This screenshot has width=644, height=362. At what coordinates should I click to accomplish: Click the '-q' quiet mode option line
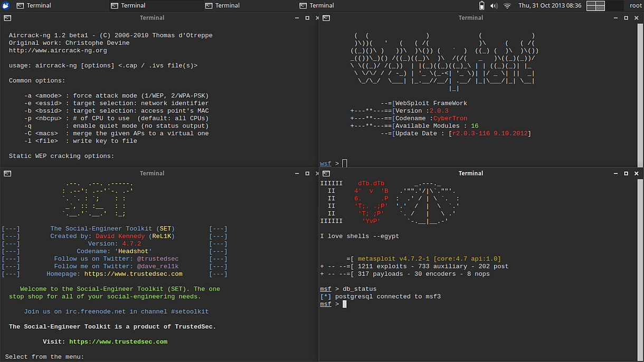click(x=116, y=126)
